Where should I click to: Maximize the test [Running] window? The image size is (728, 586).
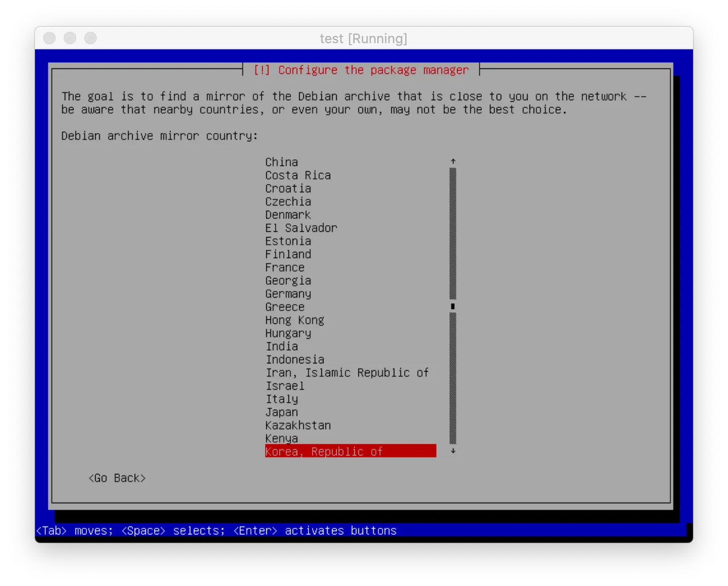pyautogui.click(x=90, y=38)
